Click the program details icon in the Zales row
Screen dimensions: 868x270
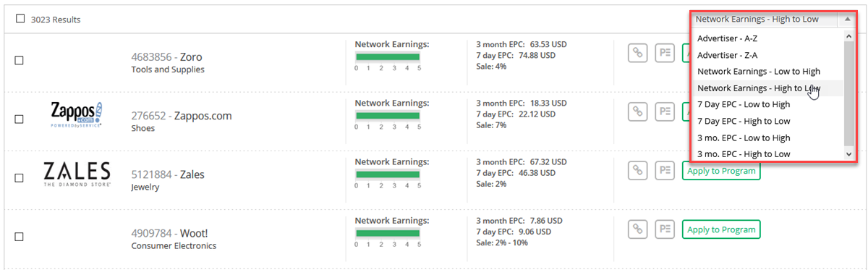(665, 171)
